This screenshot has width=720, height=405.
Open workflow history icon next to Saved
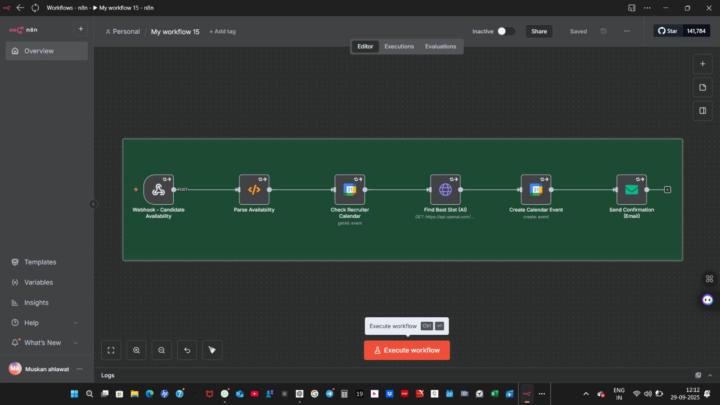[x=603, y=31]
